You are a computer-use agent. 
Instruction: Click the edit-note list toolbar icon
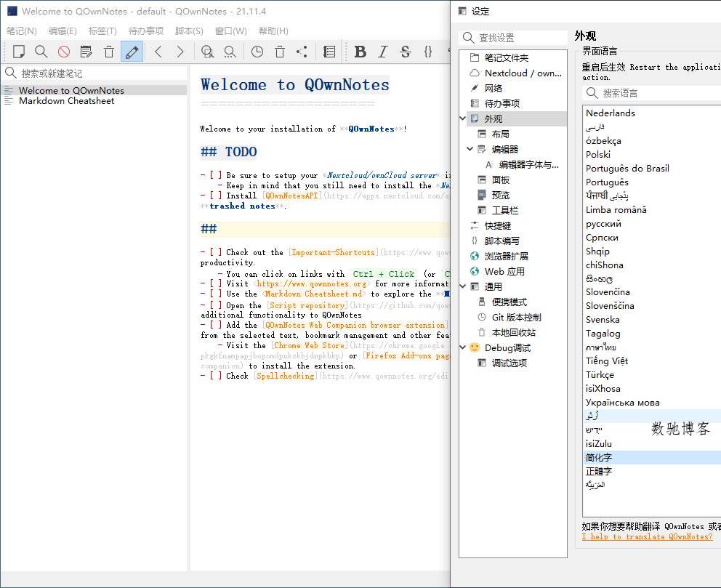86,52
